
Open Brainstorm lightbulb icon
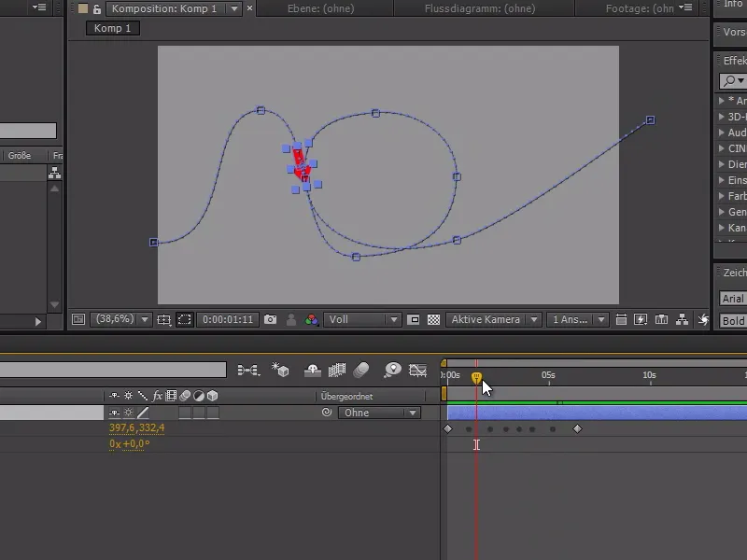(x=392, y=370)
